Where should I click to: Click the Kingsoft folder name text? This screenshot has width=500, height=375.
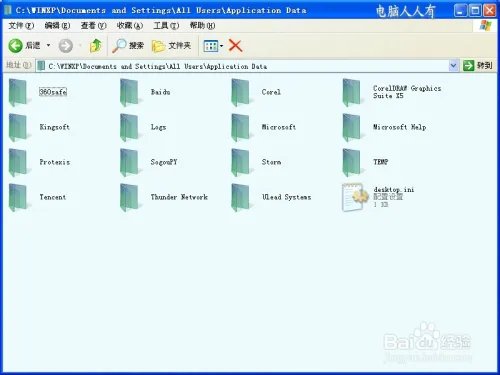click(x=54, y=127)
